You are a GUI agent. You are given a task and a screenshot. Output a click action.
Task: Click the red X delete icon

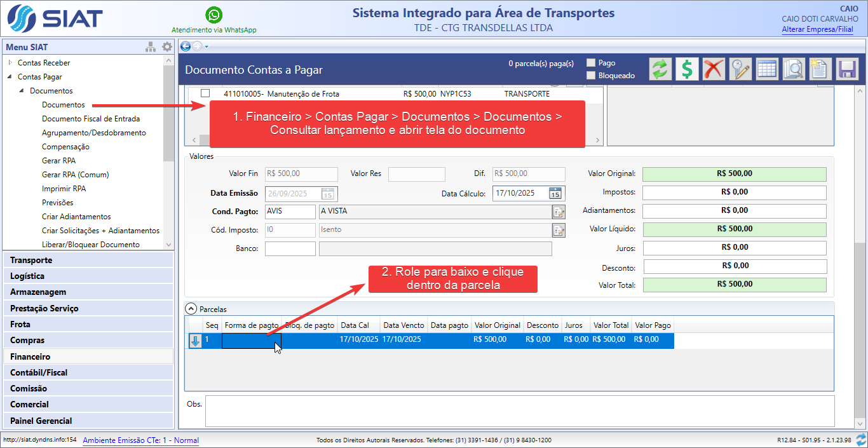(714, 69)
